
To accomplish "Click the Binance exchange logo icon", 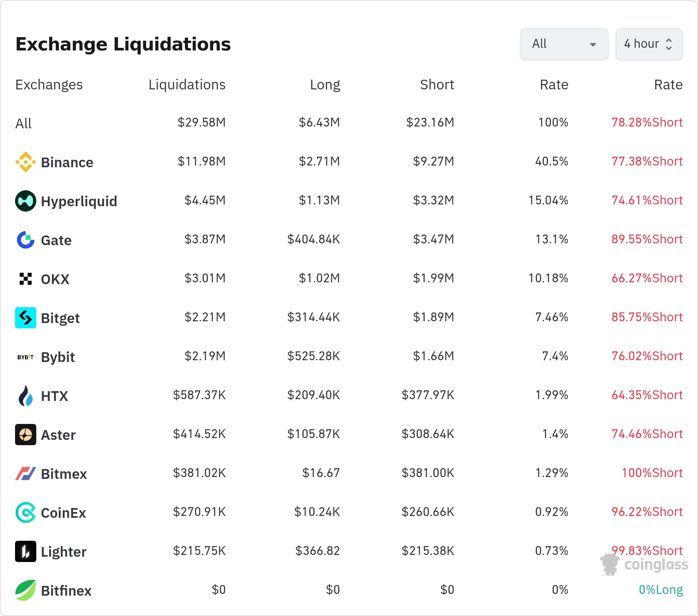I will coord(26,162).
